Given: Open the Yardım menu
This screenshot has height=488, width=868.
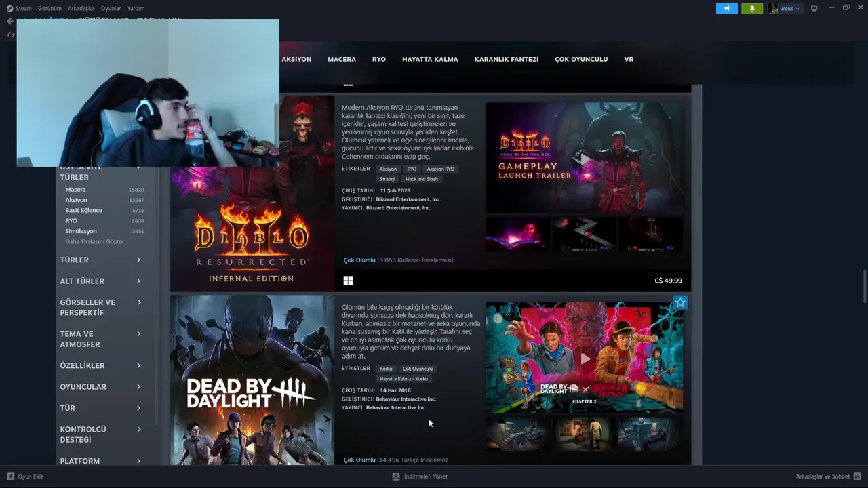Looking at the screenshot, I should (x=136, y=8).
